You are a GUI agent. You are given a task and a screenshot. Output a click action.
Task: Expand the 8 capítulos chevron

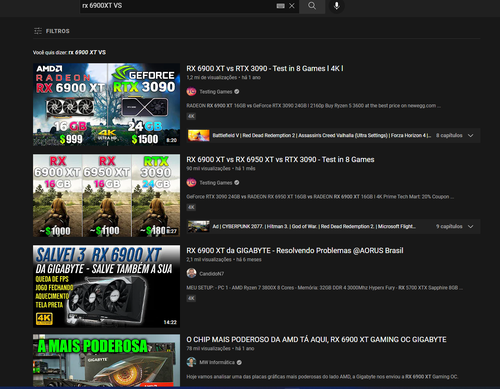[470, 136]
